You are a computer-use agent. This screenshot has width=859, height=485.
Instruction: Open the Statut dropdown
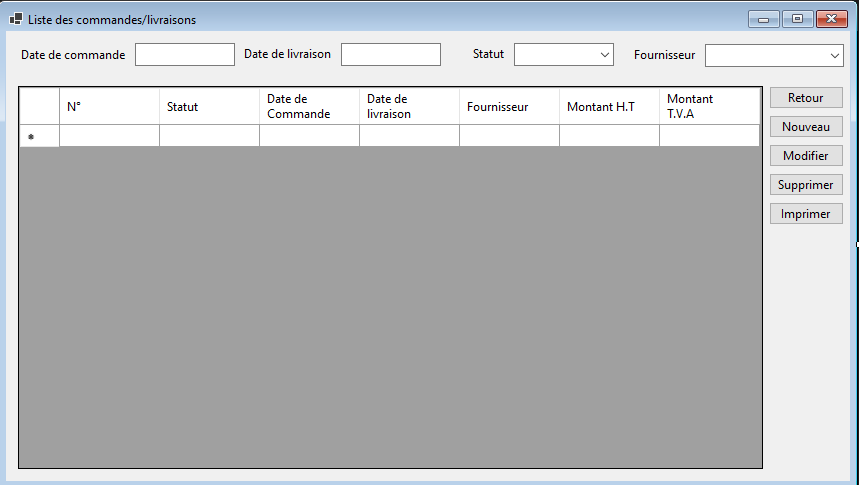564,55
